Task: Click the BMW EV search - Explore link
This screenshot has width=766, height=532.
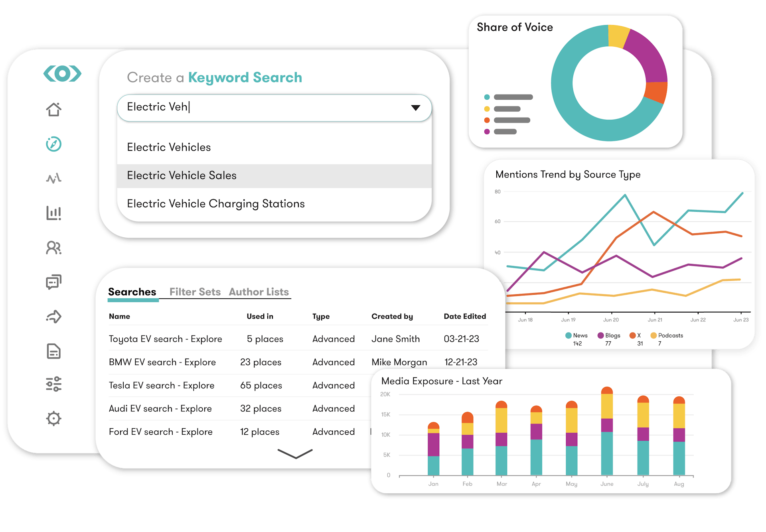Action: coord(162,362)
